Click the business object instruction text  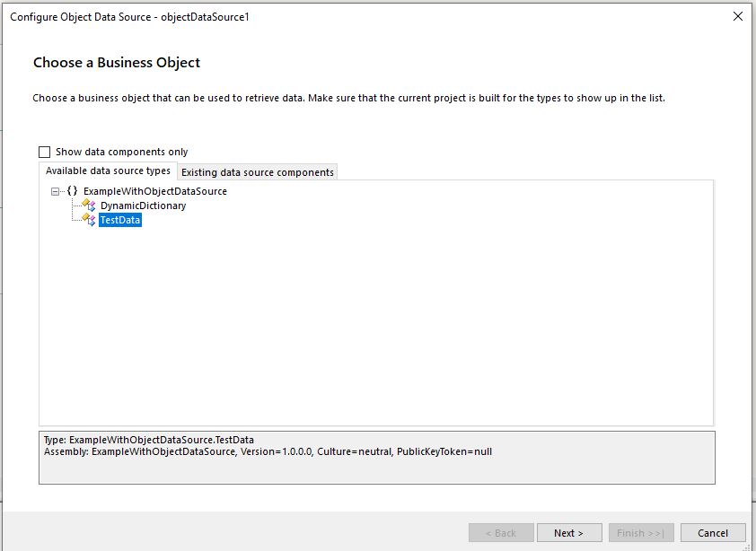click(348, 98)
